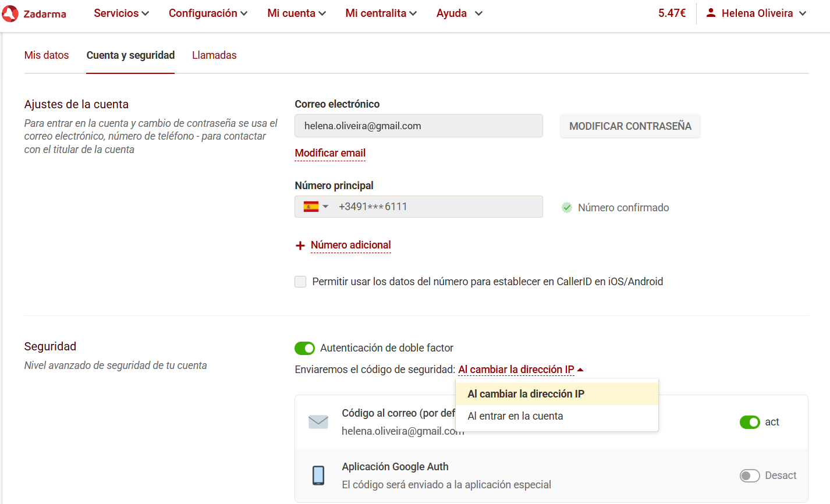Click the El código será enviado description text
Screen dimensions: 830x504
coord(446,485)
